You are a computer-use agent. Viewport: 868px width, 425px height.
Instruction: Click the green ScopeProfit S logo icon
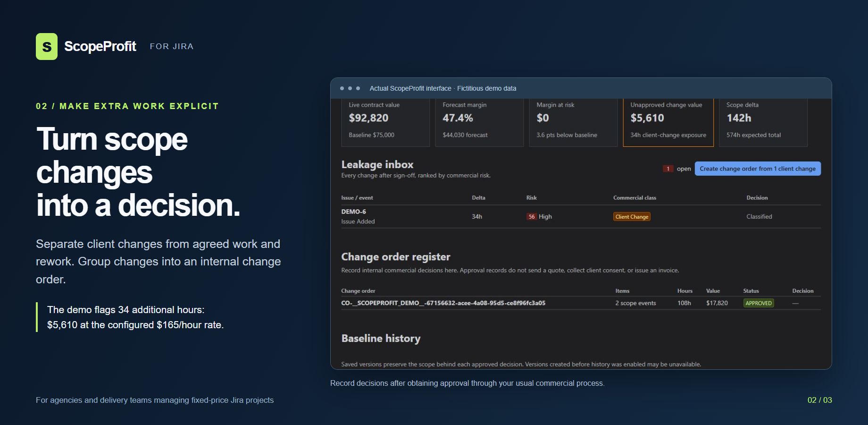pos(47,46)
